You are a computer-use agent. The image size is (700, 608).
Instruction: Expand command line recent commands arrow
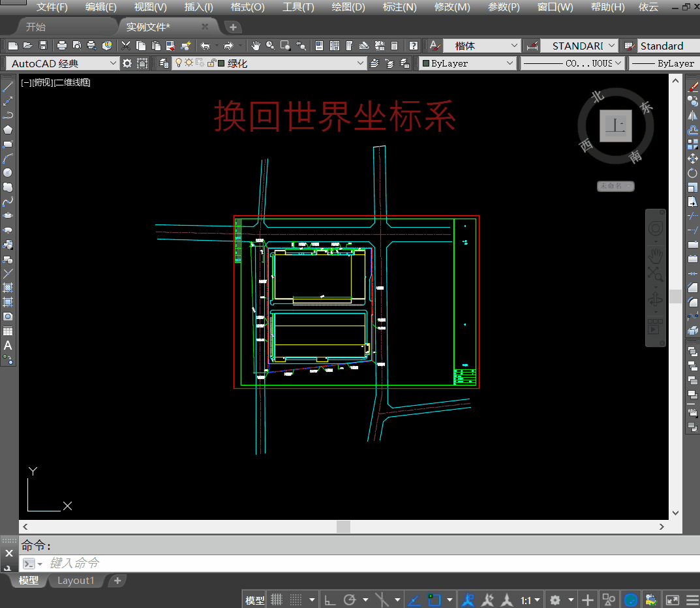point(40,564)
